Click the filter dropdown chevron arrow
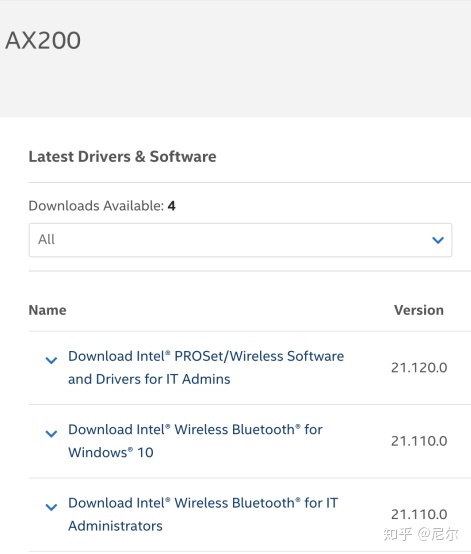Image resolution: width=471 pixels, height=554 pixels. tap(438, 240)
